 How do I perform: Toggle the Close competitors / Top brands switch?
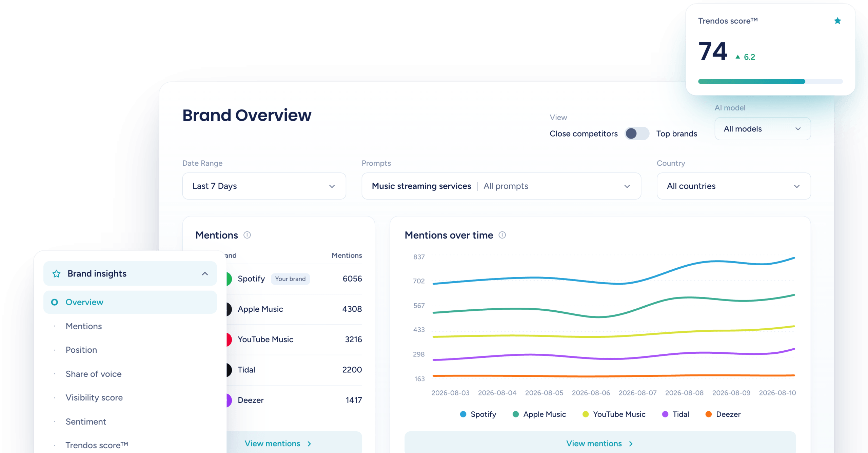(637, 133)
